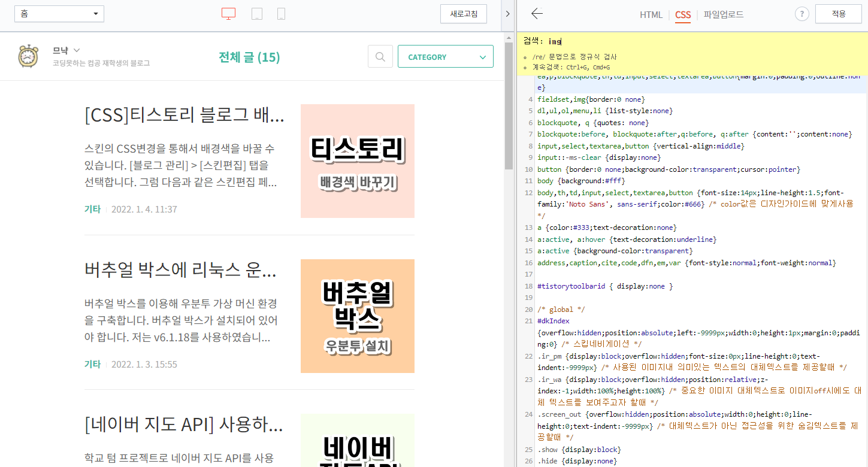Expand the 므냑 blog title chevron

tap(77, 50)
